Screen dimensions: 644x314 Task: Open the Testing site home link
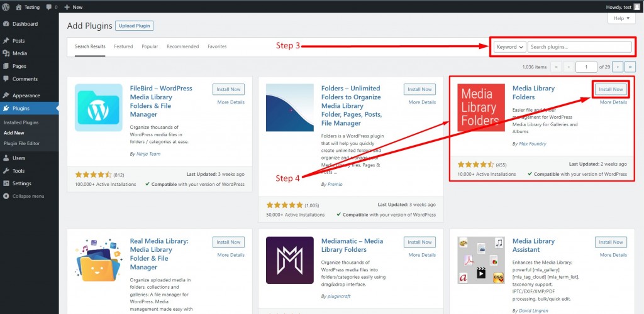(28, 7)
